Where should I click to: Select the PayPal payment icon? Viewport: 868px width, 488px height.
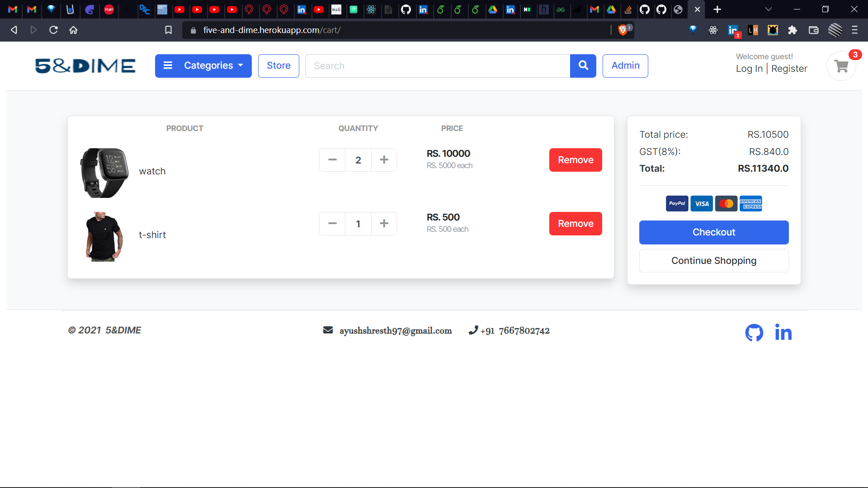(x=677, y=203)
